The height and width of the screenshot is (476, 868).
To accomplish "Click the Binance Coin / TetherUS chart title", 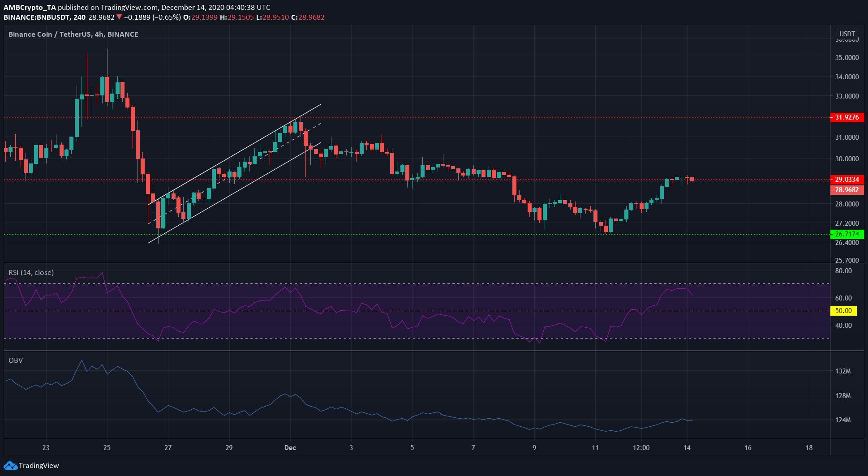I will 73,34.
